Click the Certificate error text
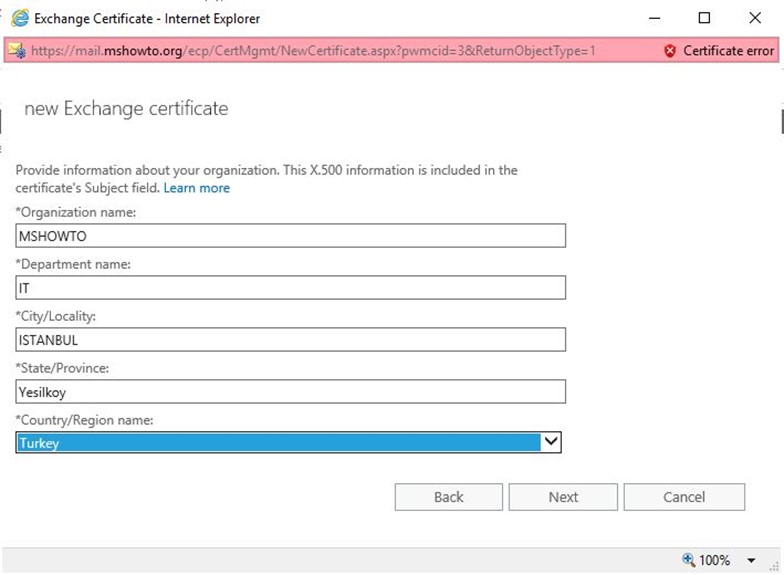 click(728, 50)
